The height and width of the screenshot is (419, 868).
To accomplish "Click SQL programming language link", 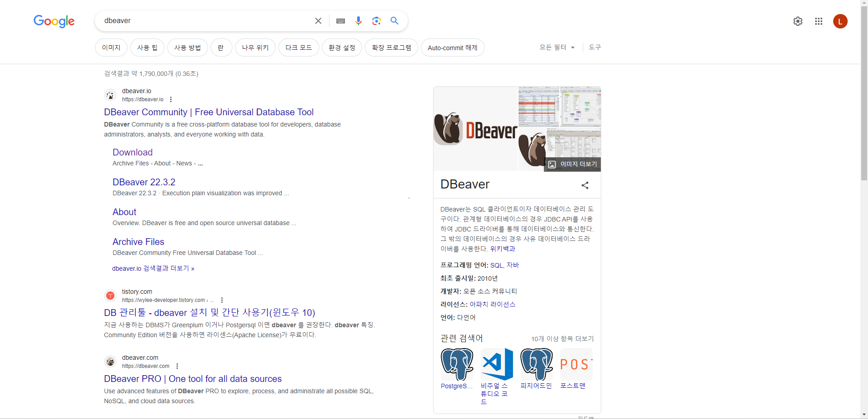I will pyautogui.click(x=496, y=265).
